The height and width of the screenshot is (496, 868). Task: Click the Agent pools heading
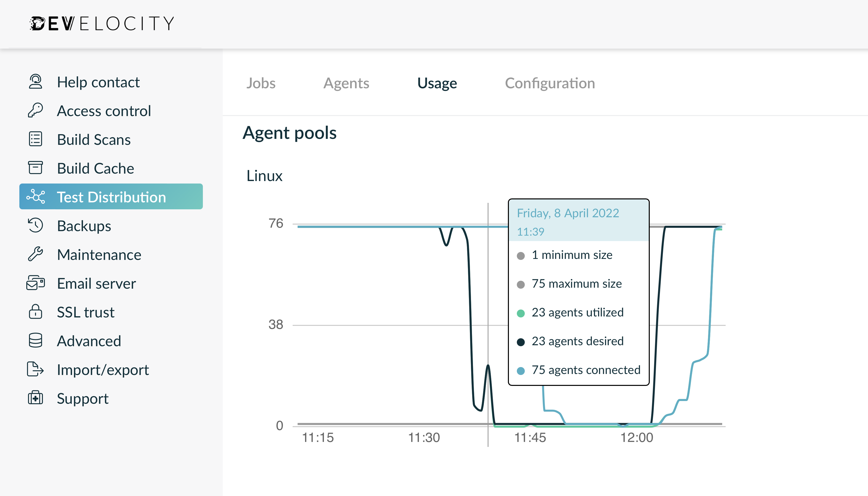[x=290, y=133]
